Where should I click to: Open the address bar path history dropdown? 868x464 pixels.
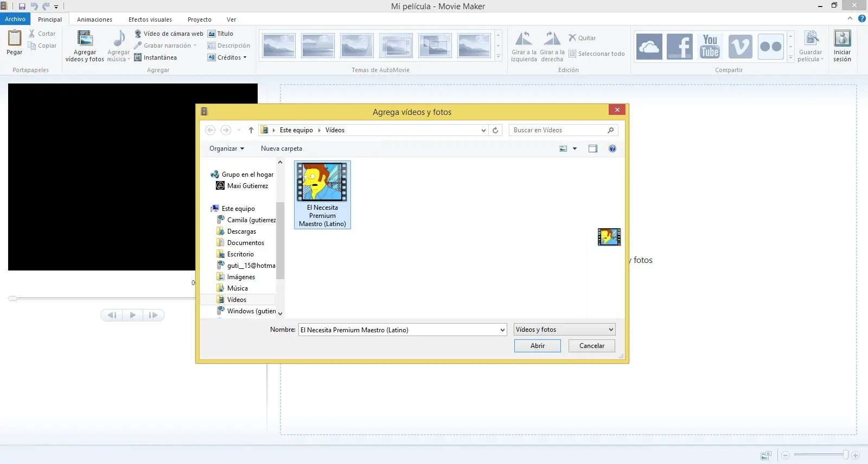point(483,130)
